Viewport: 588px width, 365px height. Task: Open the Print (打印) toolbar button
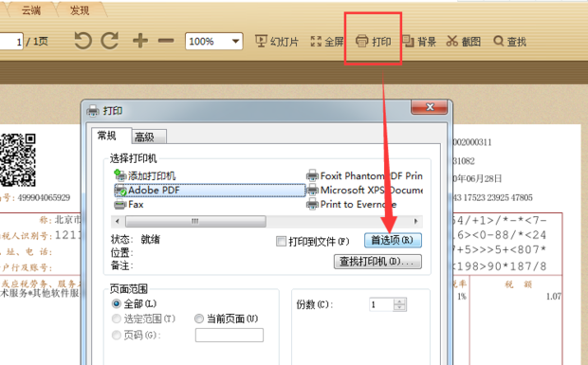374,41
